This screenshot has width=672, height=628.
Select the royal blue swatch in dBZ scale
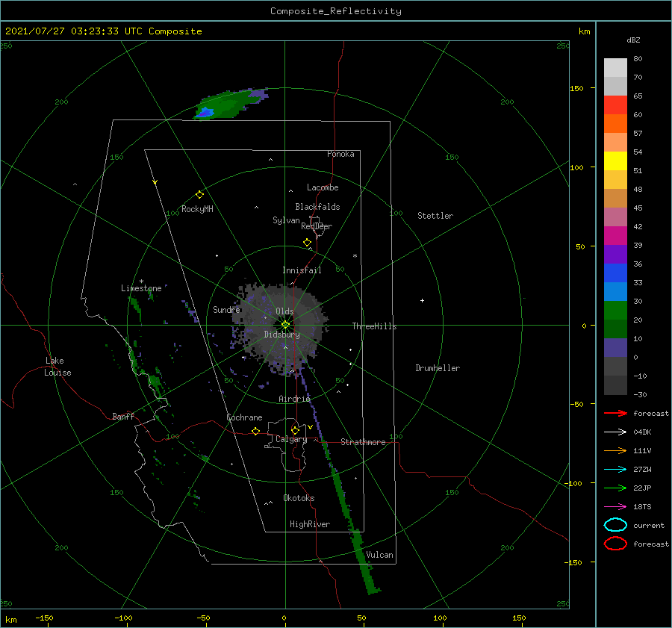[x=615, y=273]
